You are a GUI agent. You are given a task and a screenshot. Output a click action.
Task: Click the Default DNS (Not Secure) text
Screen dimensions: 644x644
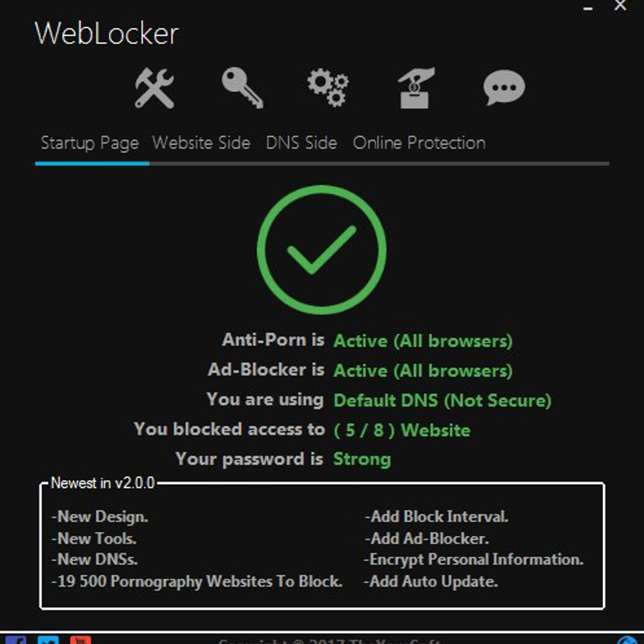[442, 400]
